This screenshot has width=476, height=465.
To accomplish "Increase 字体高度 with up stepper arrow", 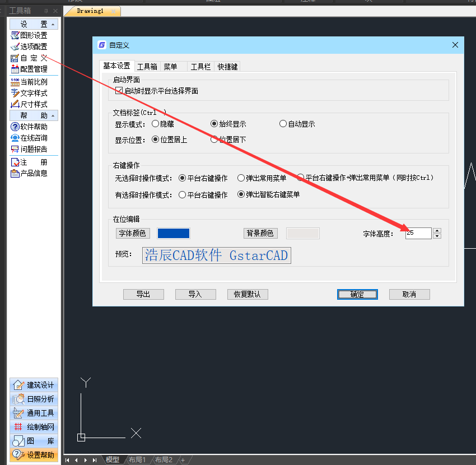I will click(437, 230).
